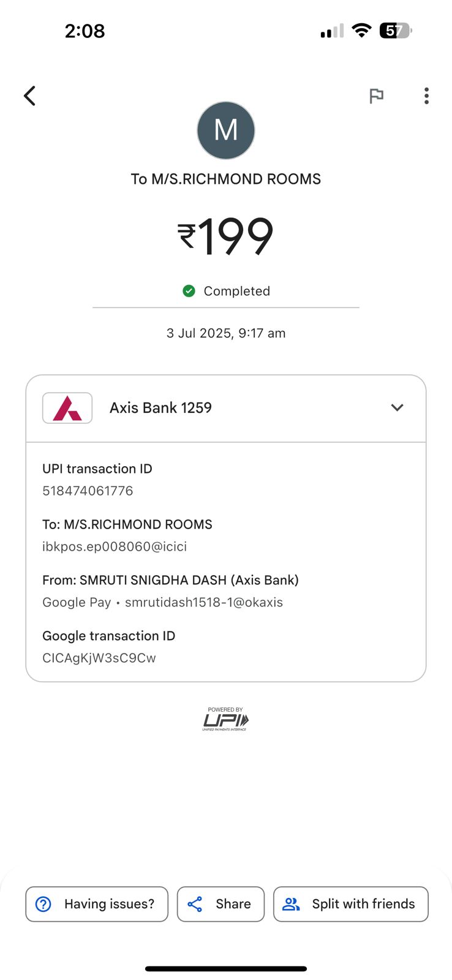Tap the Axis Bank logo icon
Screen dimensions: 452x980
pos(67,408)
